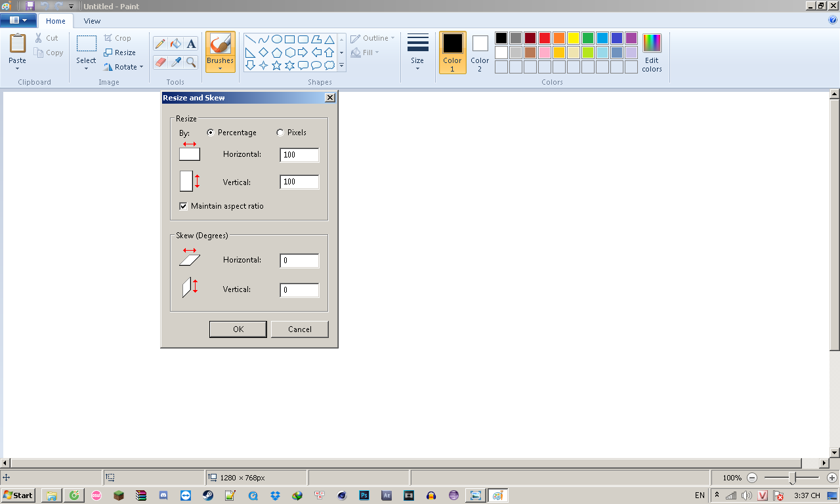This screenshot has height=504, width=840.
Task: Select the Fill with color bucket tool
Action: 175,44
